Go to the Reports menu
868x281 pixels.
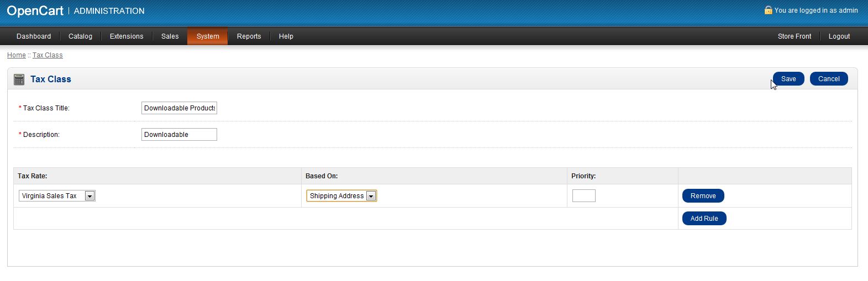249,36
